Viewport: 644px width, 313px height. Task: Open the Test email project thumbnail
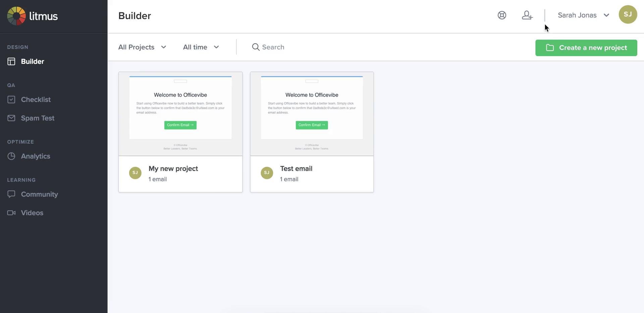pyautogui.click(x=312, y=114)
